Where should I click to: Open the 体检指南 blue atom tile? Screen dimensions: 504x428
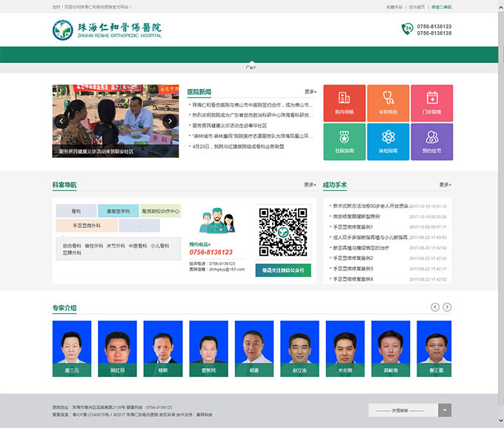388,141
